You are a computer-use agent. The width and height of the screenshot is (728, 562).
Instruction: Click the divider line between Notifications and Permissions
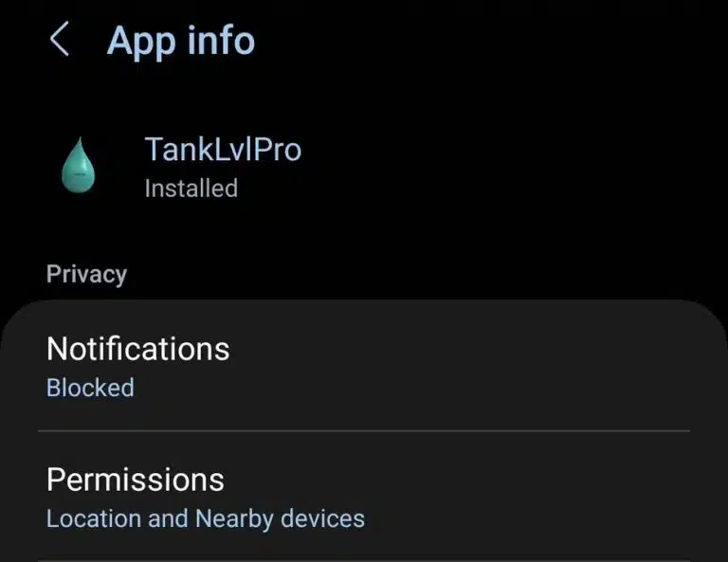(x=364, y=431)
